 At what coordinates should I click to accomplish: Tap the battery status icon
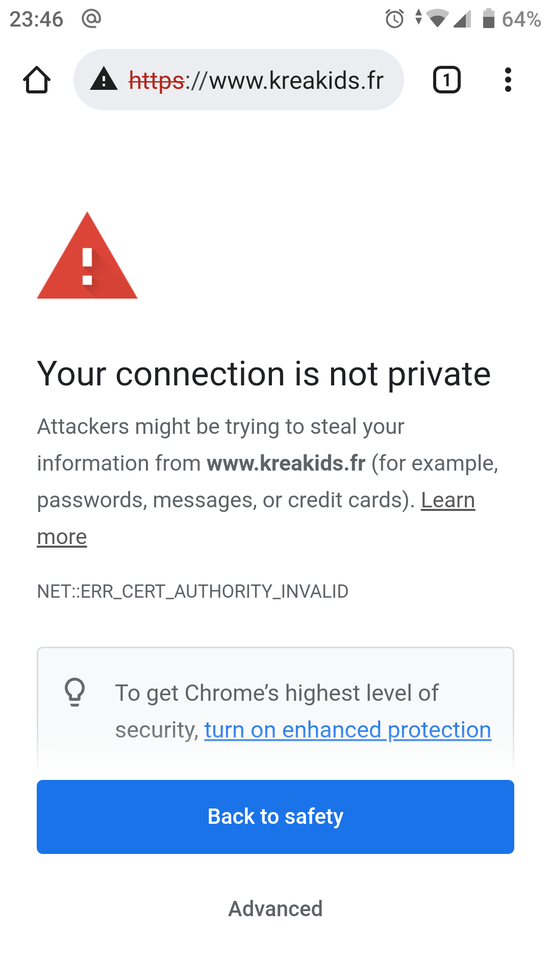click(x=489, y=19)
